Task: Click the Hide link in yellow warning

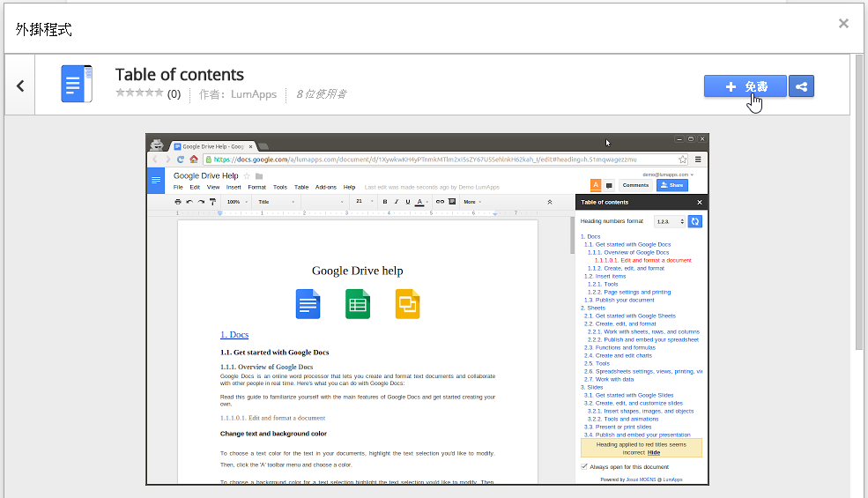Action: [x=654, y=452]
